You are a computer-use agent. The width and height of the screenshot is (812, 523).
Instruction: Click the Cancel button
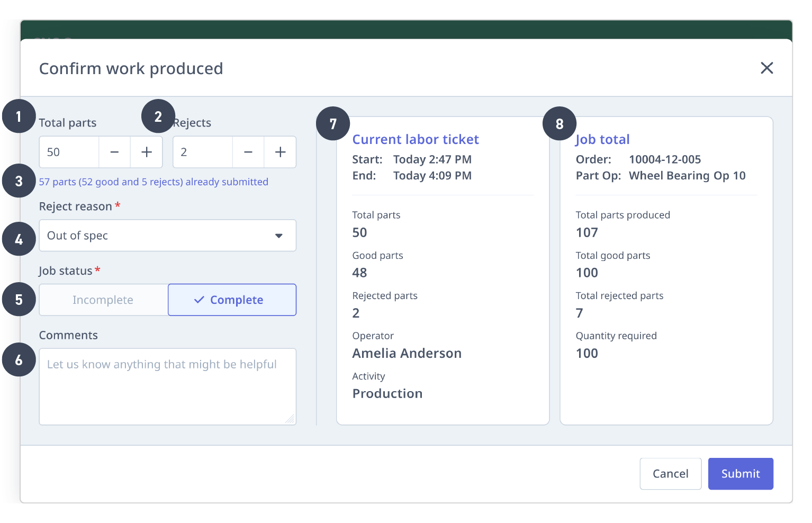tap(670, 474)
